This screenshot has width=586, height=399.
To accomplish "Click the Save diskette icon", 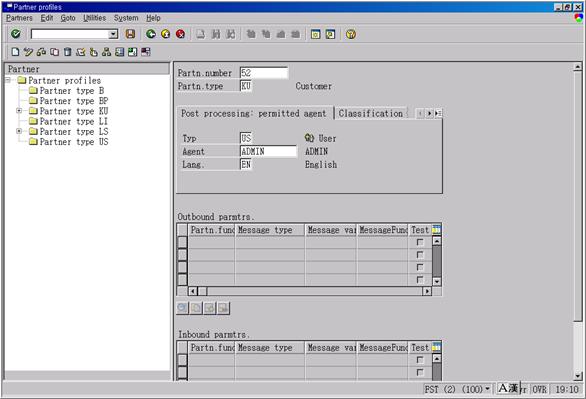I will pos(130,34).
